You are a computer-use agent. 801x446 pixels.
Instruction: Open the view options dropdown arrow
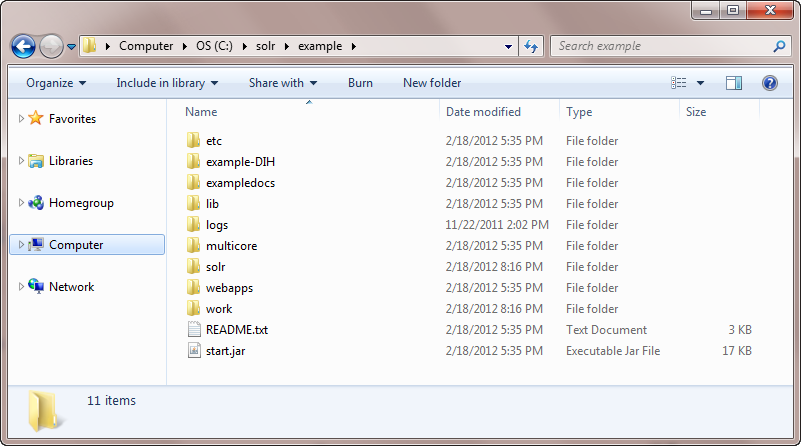point(700,83)
